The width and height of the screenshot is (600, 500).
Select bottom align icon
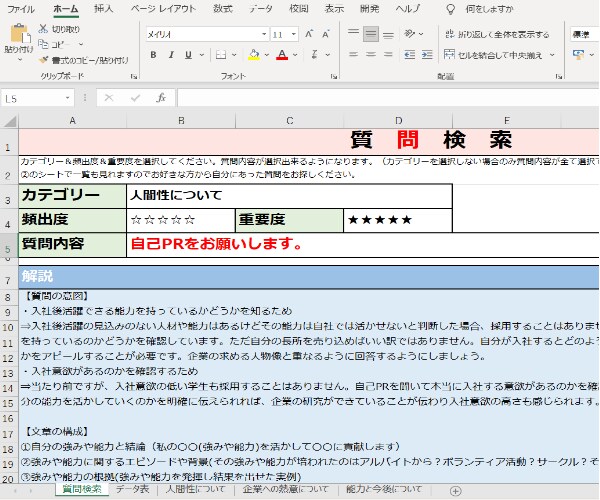point(388,34)
